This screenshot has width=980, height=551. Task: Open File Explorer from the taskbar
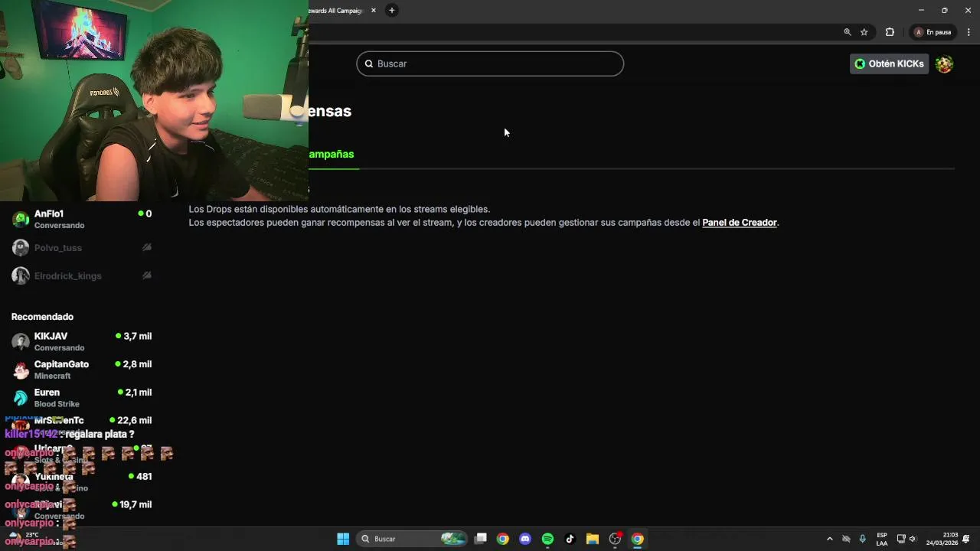(x=593, y=539)
